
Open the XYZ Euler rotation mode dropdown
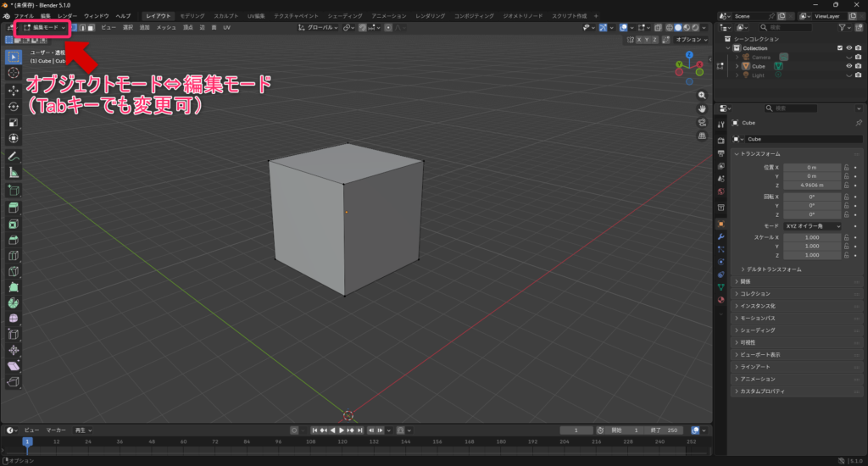coord(811,226)
